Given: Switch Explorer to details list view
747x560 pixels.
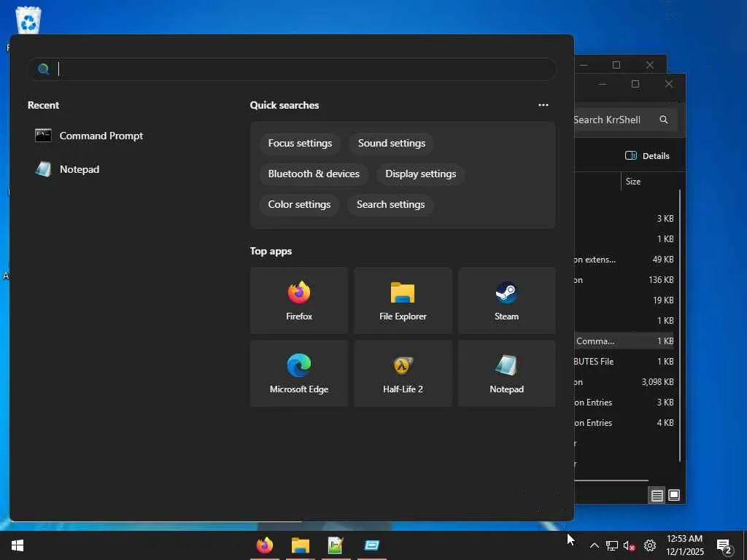Looking at the screenshot, I should (657, 495).
